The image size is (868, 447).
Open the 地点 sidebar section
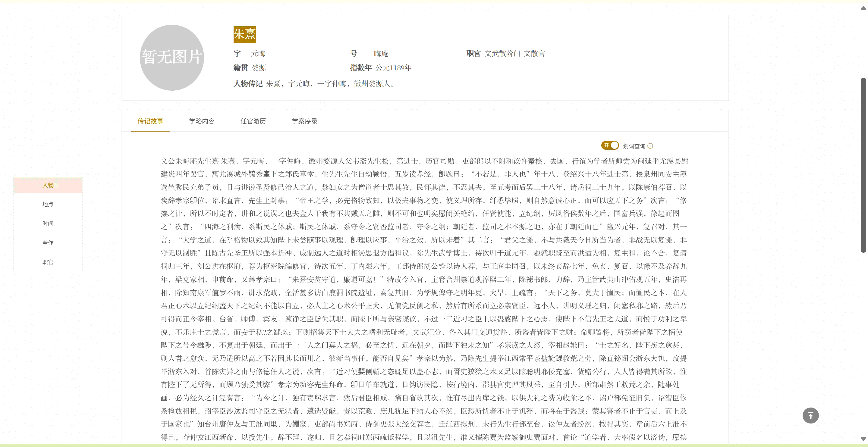click(x=48, y=204)
